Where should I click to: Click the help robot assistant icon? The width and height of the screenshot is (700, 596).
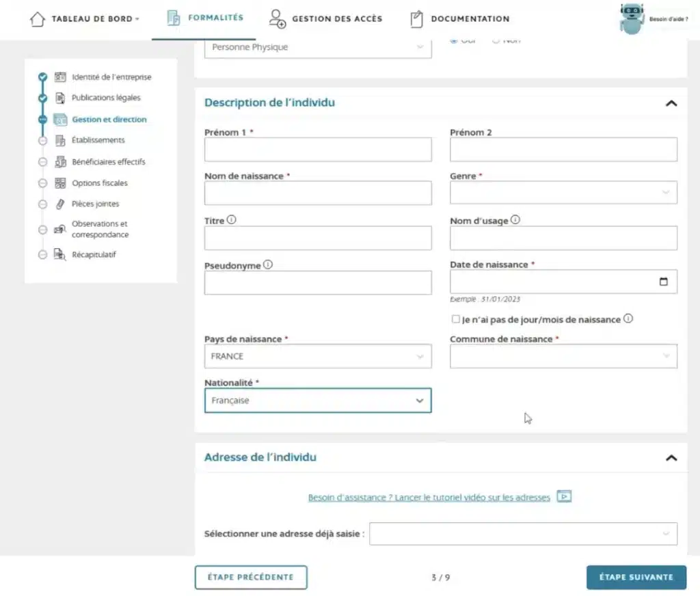tap(632, 18)
